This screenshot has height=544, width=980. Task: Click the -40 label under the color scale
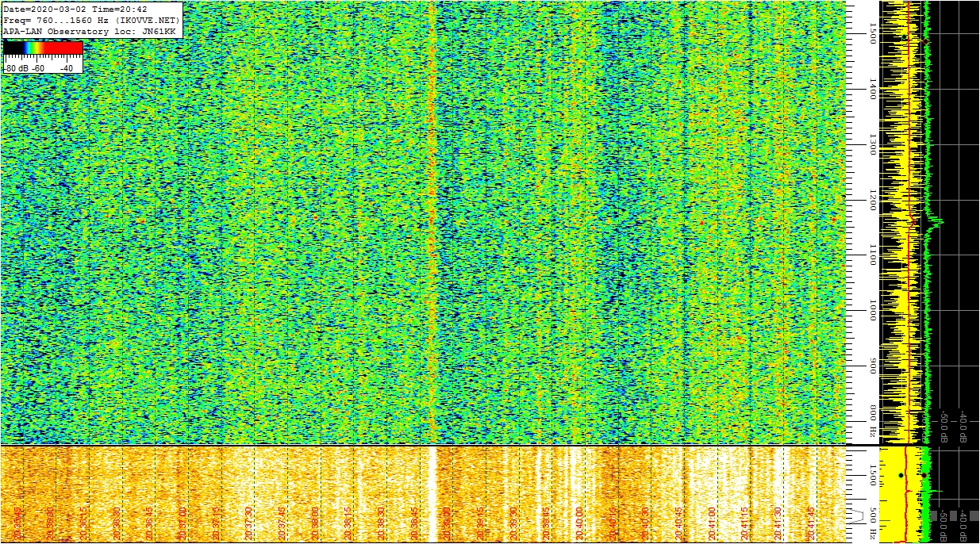click(x=66, y=68)
